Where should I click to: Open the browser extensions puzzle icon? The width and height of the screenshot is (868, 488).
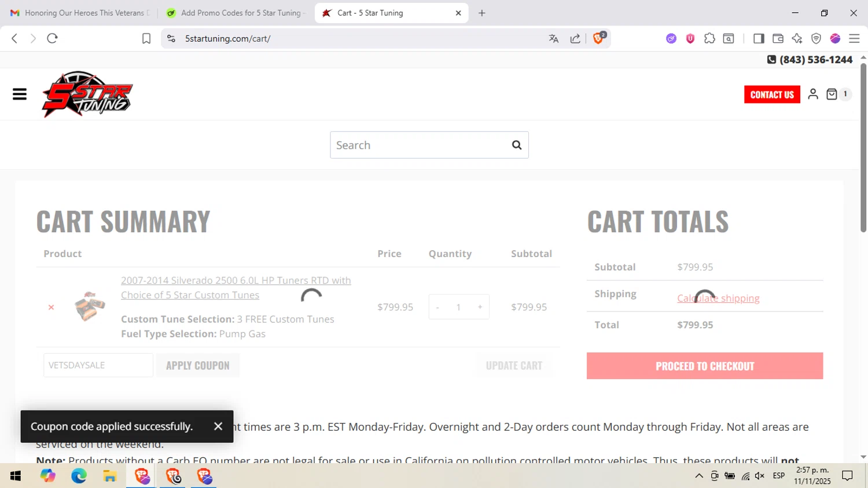(709, 38)
